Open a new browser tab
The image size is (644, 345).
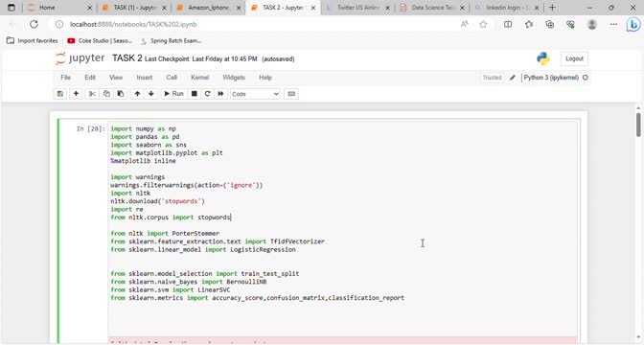pyautogui.click(x=552, y=8)
